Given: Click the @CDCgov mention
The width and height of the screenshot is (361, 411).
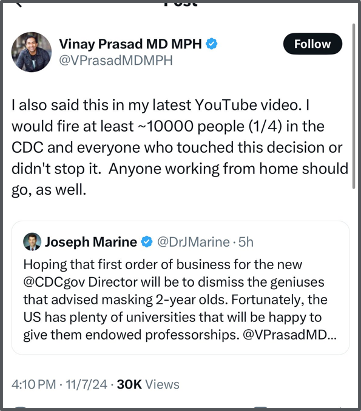Looking at the screenshot, I should tap(54, 282).
